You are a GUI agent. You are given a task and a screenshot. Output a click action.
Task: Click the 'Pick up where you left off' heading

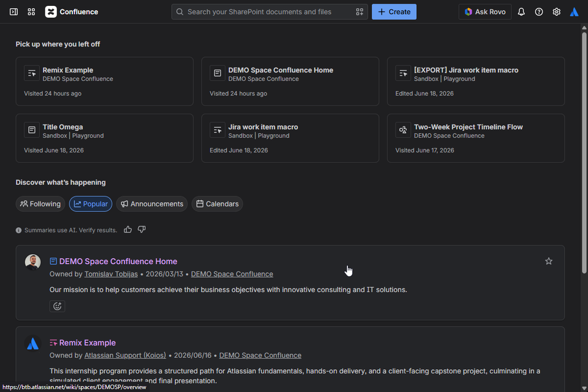pyautogui.click(x=58, y=44)
